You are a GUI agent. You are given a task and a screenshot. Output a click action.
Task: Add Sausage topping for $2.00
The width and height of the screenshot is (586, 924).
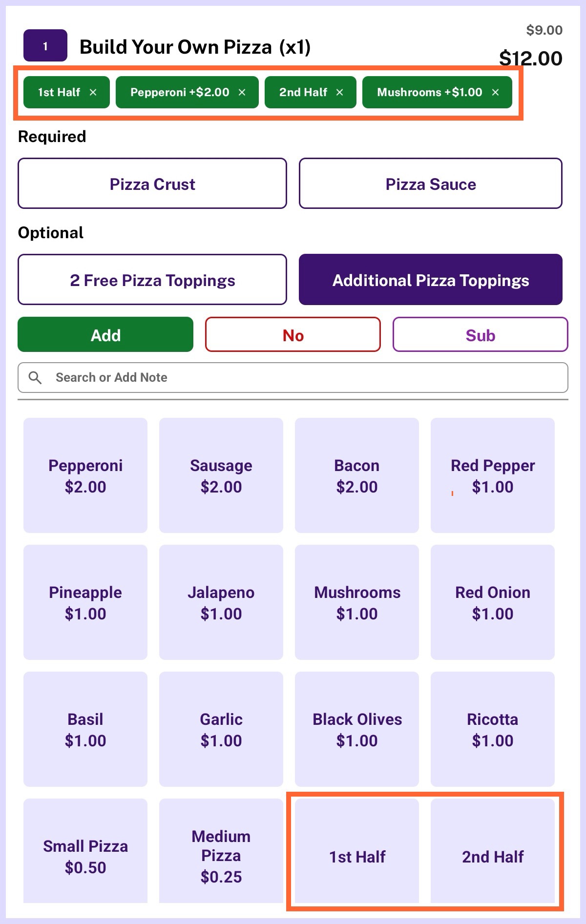tap(221, 475)
